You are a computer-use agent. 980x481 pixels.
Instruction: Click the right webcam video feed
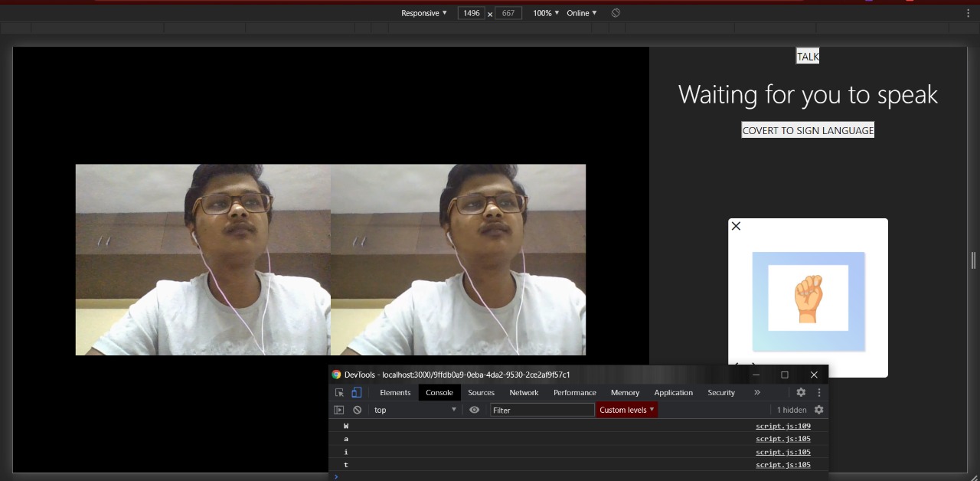(x=458, y=260)
